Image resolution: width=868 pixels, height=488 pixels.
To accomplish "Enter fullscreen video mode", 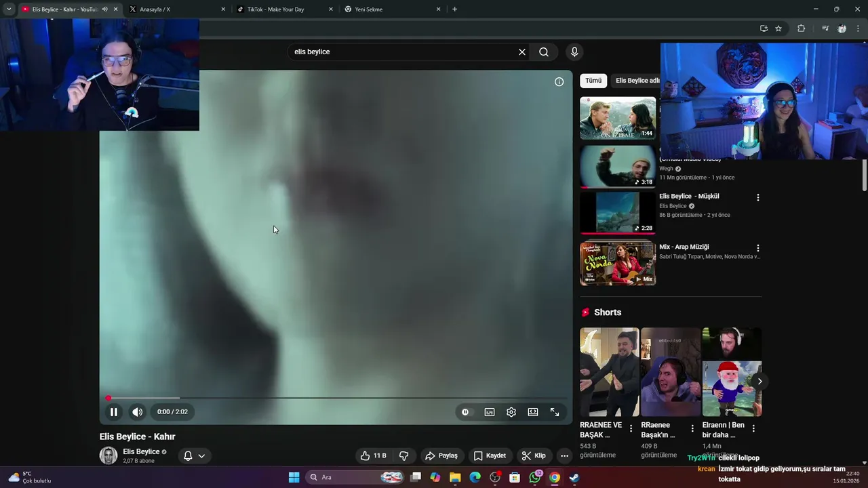I will tap(555, 412).
